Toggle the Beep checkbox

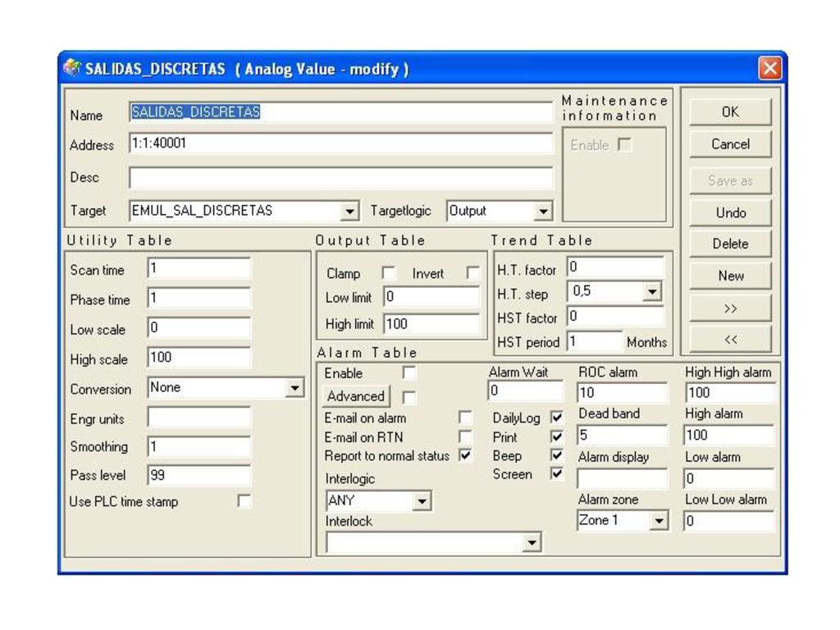(x=557, y=455)
